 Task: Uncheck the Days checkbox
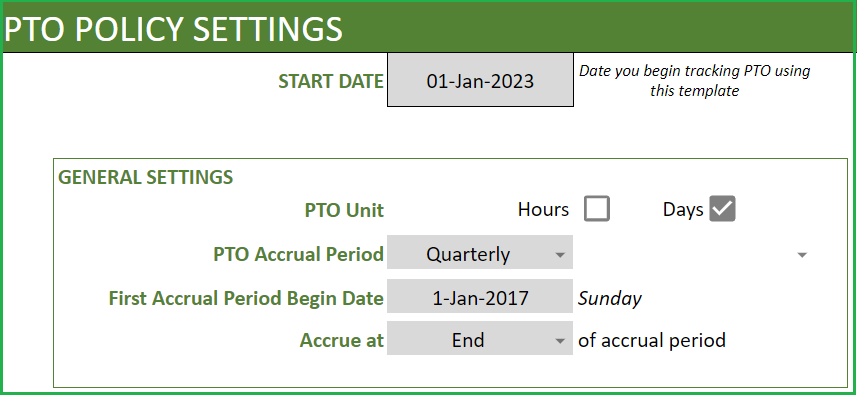pos(722,209)
